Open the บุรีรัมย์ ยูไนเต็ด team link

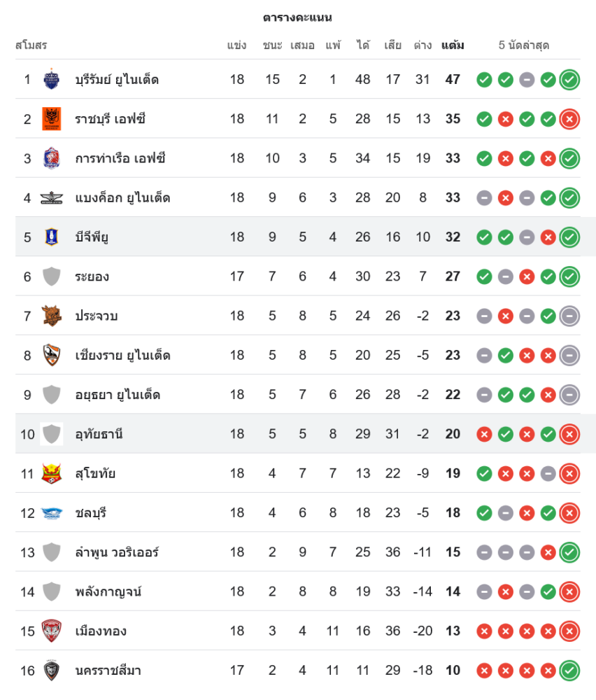tap(117, 80)
